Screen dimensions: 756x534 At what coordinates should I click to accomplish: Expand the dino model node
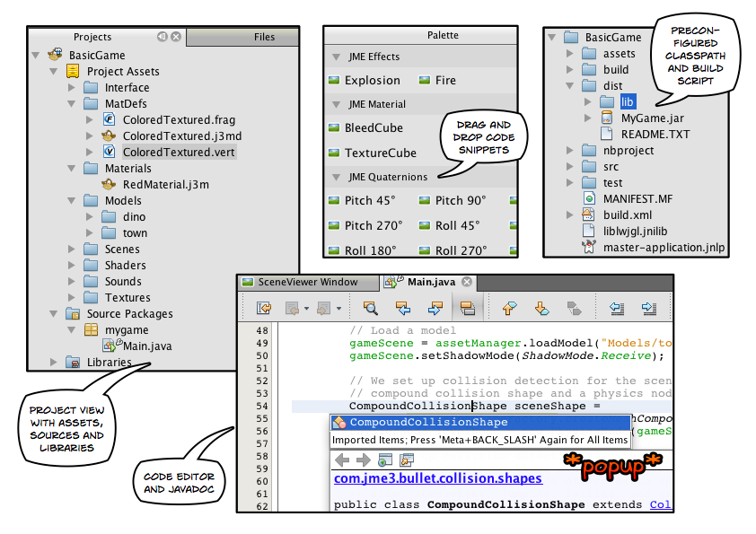click(89, 216)
